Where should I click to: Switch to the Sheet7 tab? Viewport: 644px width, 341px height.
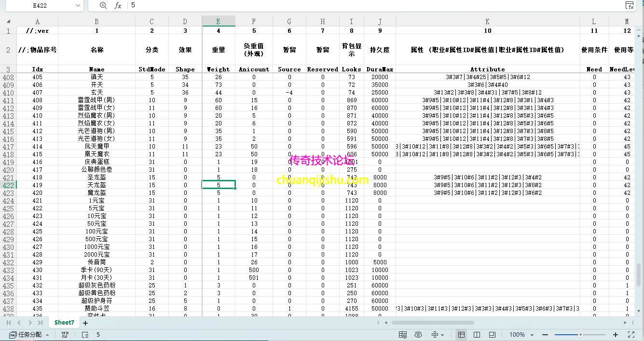pyautogui.click(x=64, y=322)
